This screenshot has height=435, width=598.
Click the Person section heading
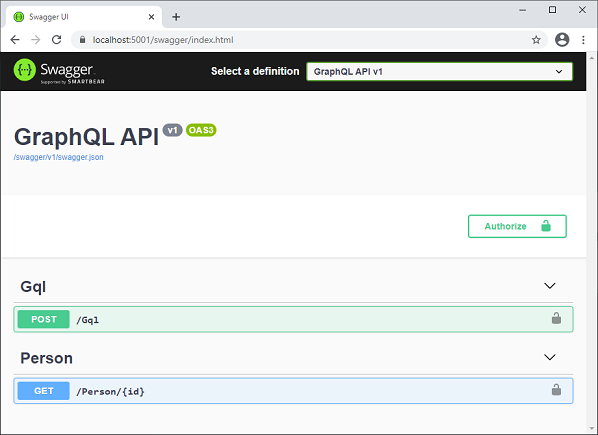47,358
